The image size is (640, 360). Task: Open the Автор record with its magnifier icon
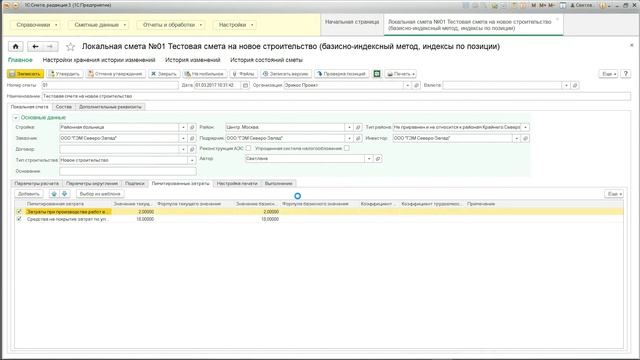coord(378,158)
